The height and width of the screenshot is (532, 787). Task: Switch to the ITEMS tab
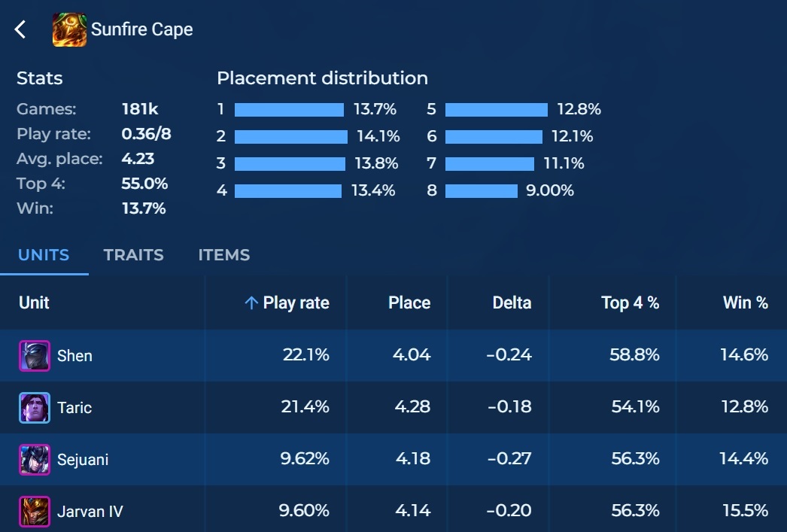pos(224,255)
